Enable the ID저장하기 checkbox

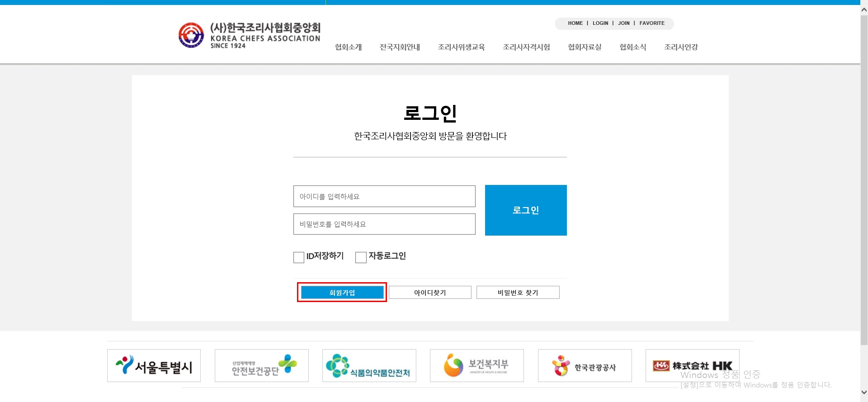click(299, 257)
